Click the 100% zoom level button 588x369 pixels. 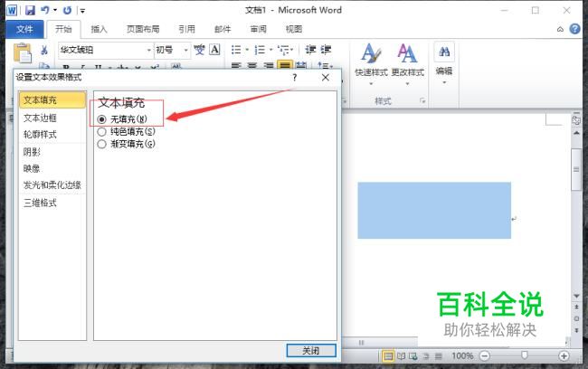[x=462, y=355]
